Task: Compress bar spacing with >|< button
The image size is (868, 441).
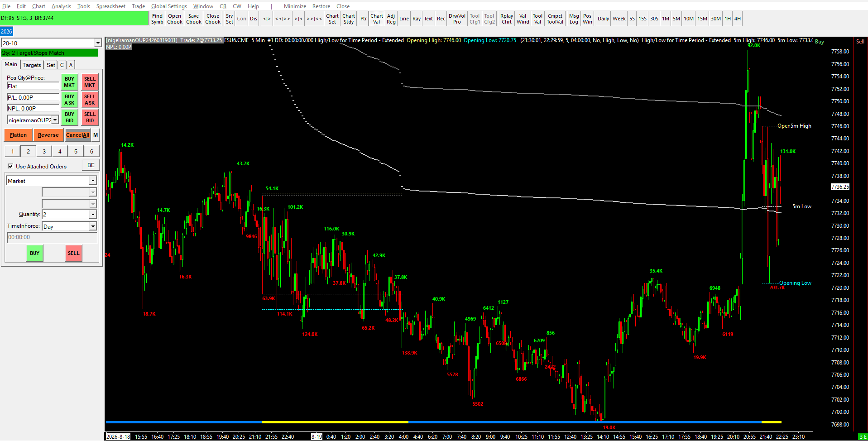Action: click(298, 19)
